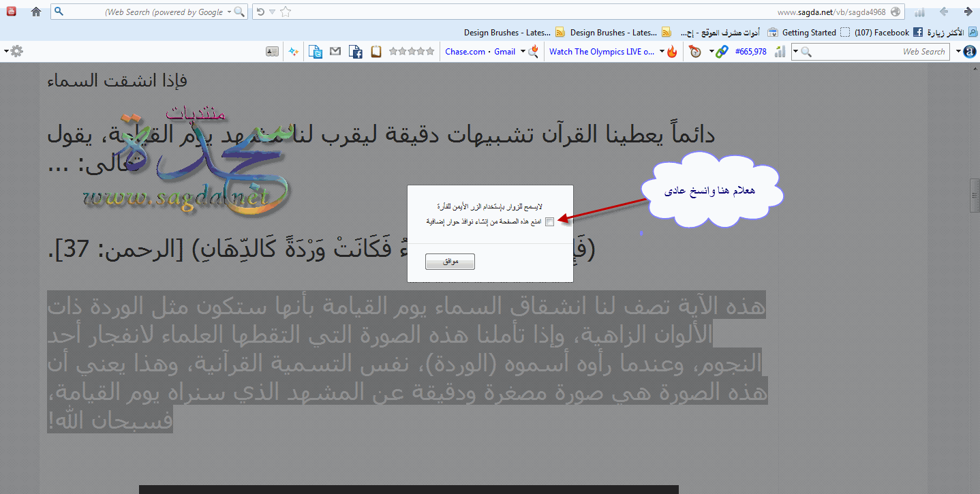Viewport: 980px width, 494px height.
Task: Go to the browser home page
Action: click(x=36, y=12)
